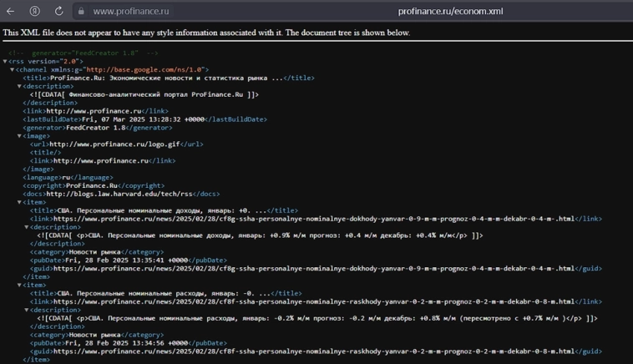Open the Yandex home button

tap(35, 12)
